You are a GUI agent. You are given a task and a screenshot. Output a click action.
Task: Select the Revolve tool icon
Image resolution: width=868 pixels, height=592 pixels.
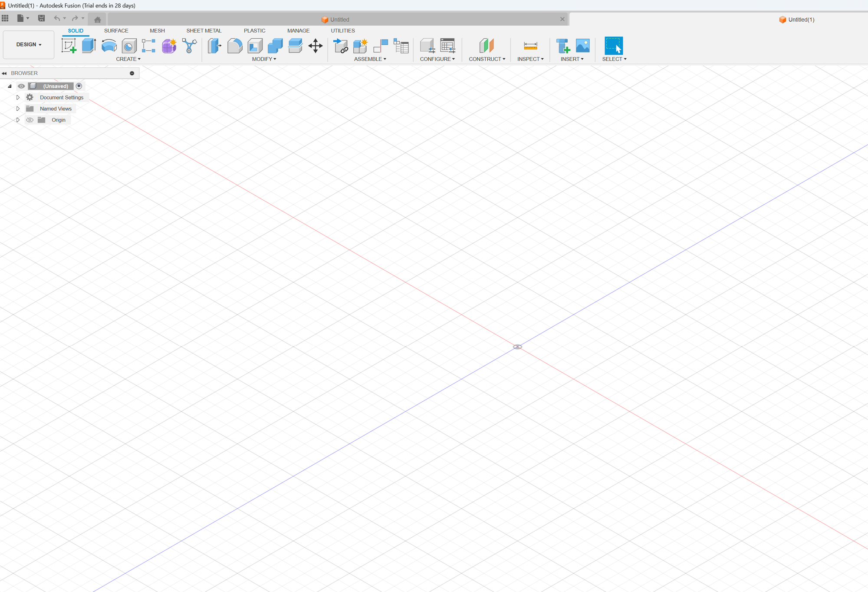pyautogui.click(x=109, y=46)
